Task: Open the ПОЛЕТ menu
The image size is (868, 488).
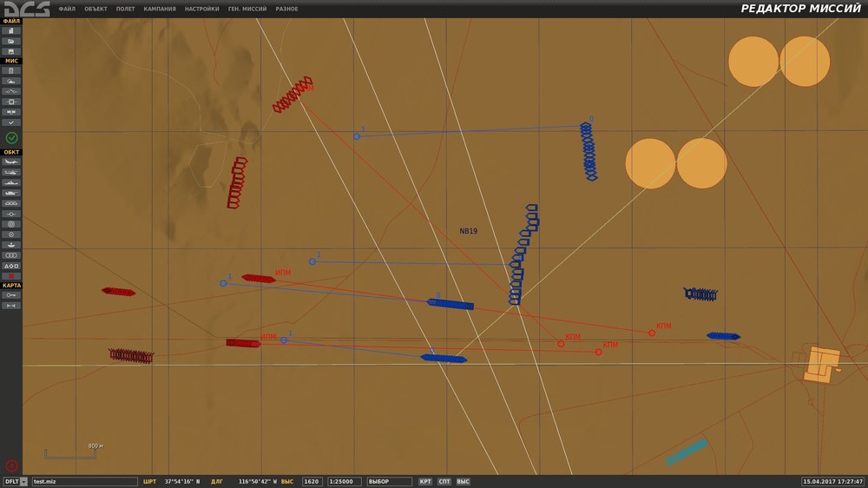Action: [x=125, y=9]
